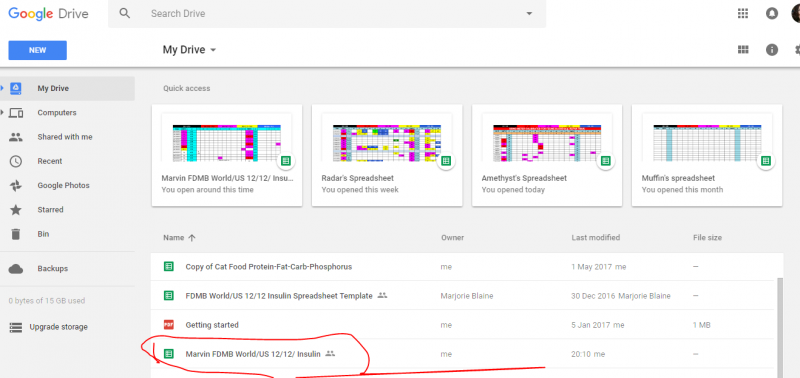Open Radar's Spreadsheet quick access card
800x378 pixels.
click(x=387, y=156)
